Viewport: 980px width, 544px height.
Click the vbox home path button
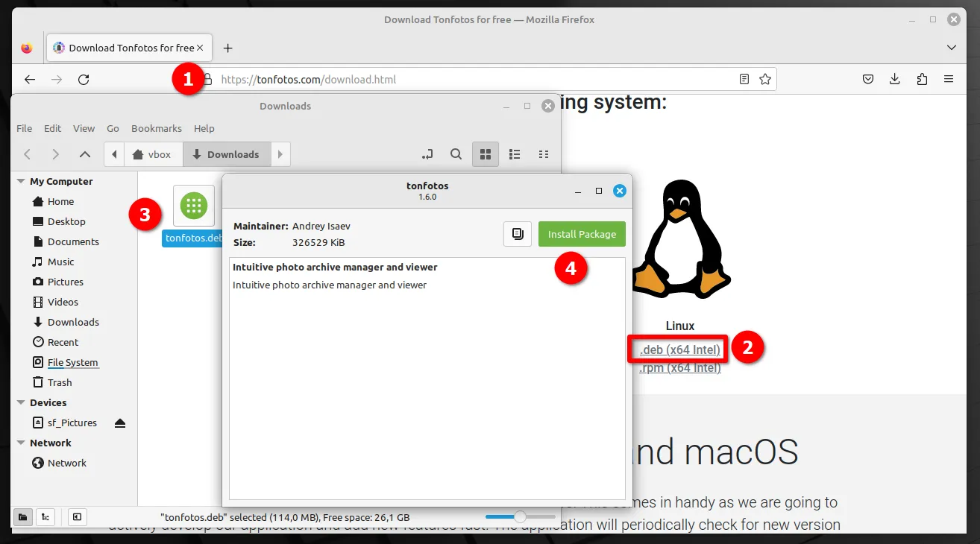152,154
